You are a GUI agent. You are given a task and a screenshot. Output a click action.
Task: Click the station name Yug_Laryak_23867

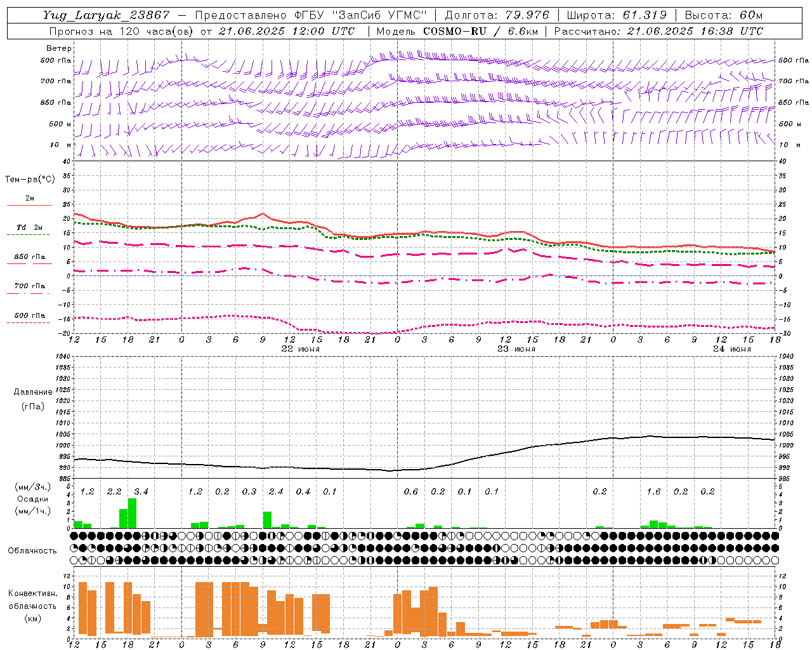click(x=107, y=15)
